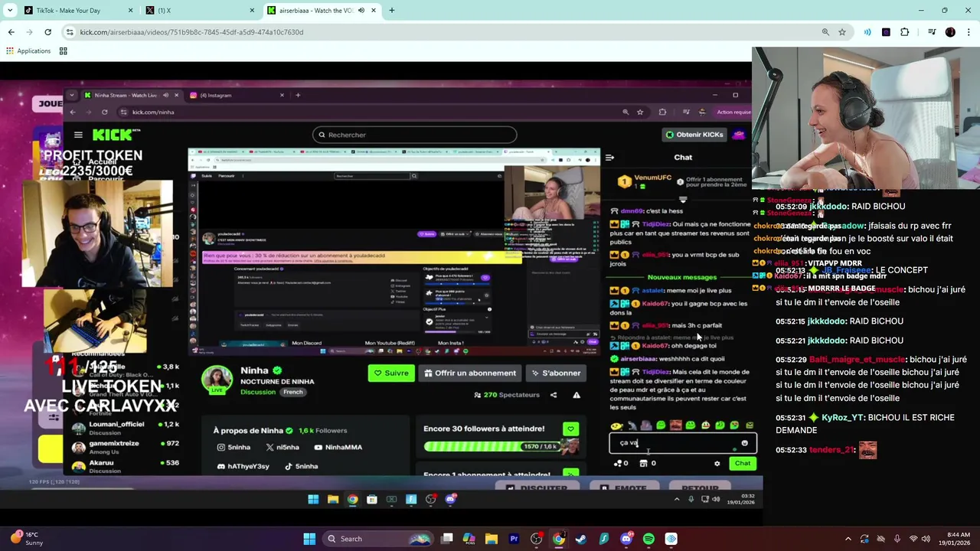Viewport: 980px width, 551px height.
Task: Click the Chat panel header
Action: [x=683, y=158]
